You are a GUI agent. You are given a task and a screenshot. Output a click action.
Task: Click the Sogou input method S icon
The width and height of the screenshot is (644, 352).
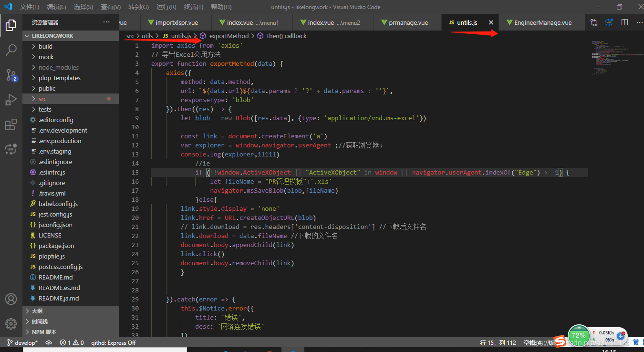(560, 342)
